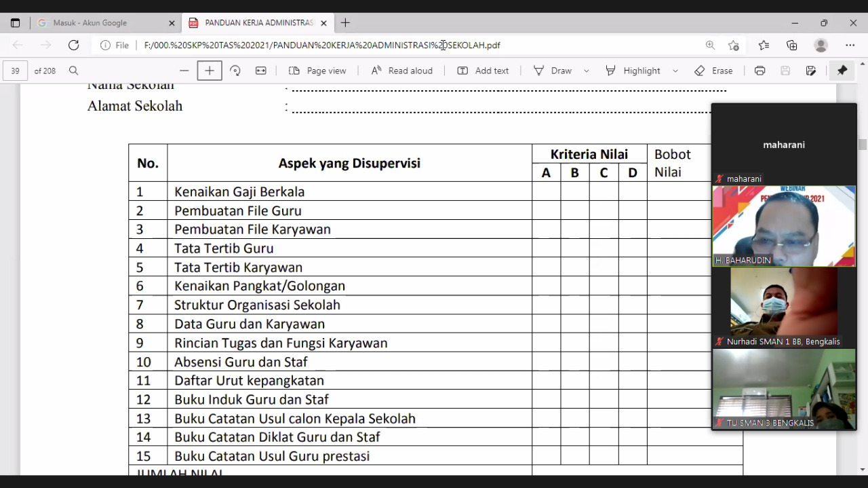
Task: Expand the Highlight color dropdown arrow
Action: tap(675, 71)
